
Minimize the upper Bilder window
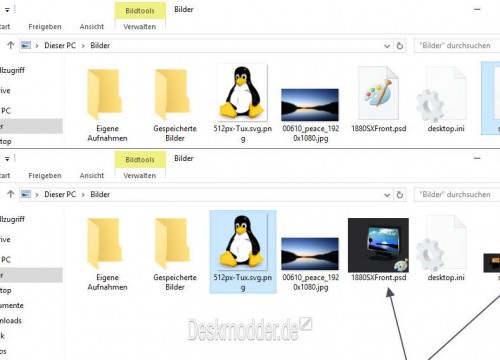click(477, 9)
